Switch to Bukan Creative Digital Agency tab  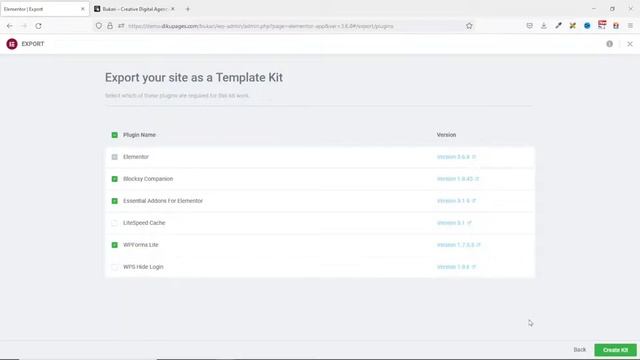pos(134,9)
